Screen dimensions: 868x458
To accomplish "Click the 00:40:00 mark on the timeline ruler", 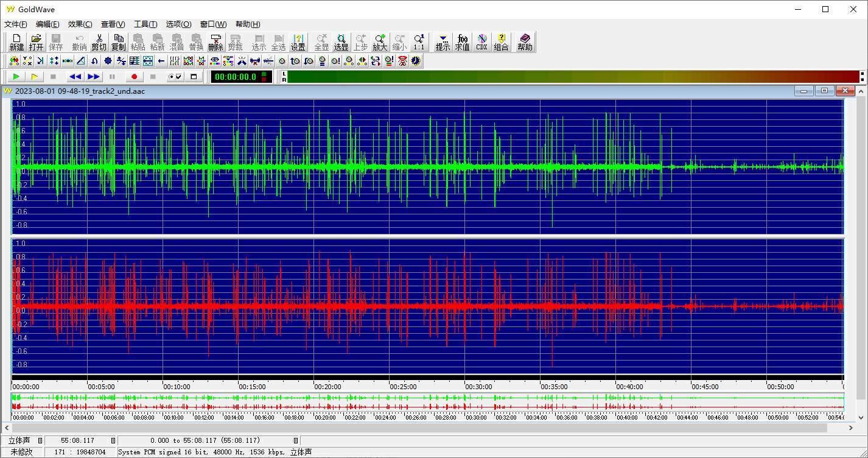I will coord(629,386).
